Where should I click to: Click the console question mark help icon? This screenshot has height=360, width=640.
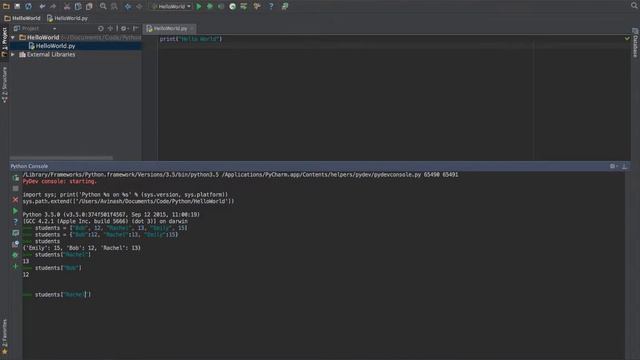coord(15,222)
